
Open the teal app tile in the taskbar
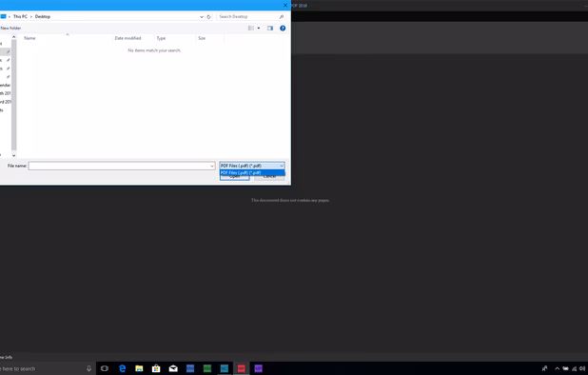tap(225, 368)
